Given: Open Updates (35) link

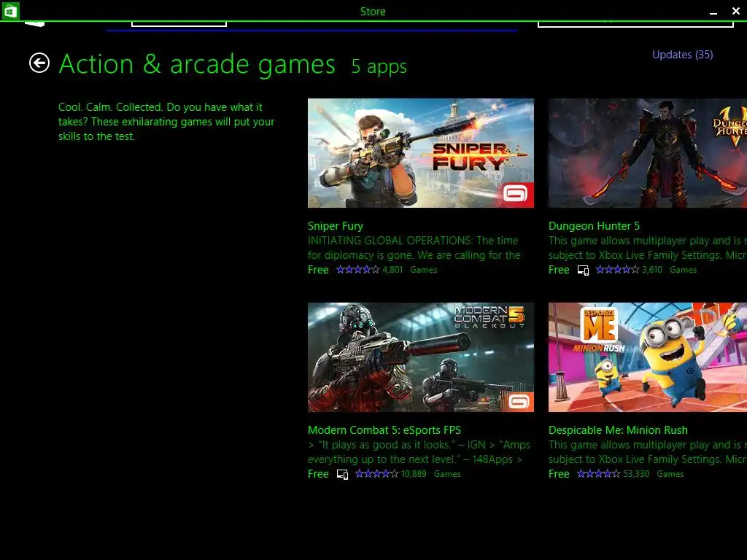Looking at the screenshot, I should 682,55.
